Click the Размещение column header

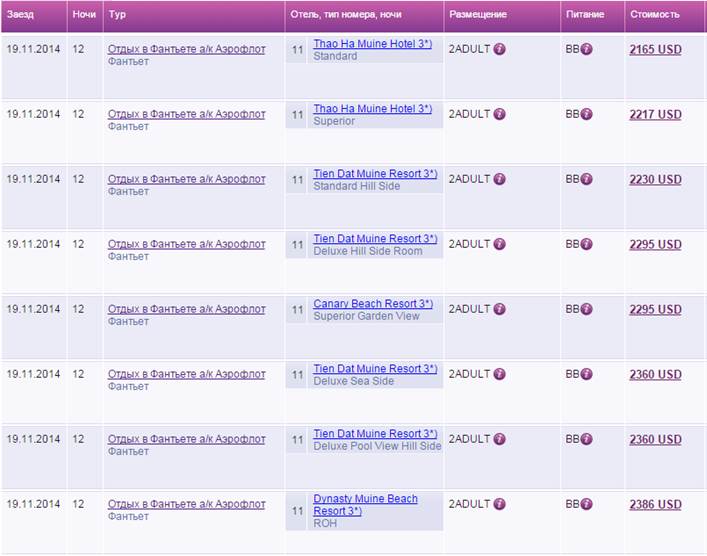[x=477, y=15]
